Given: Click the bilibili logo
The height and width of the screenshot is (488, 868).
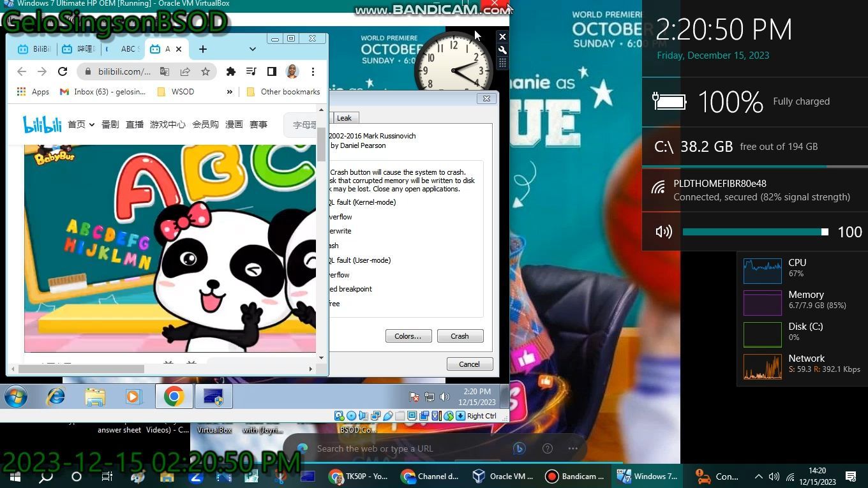Looking at the screenshot, I should click(42, 124).
